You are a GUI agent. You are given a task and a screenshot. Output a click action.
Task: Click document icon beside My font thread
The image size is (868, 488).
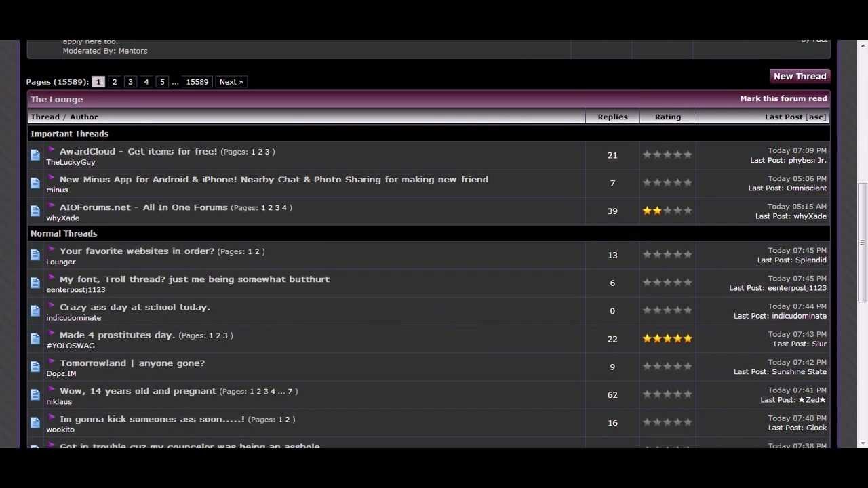(x=35, y=283)
